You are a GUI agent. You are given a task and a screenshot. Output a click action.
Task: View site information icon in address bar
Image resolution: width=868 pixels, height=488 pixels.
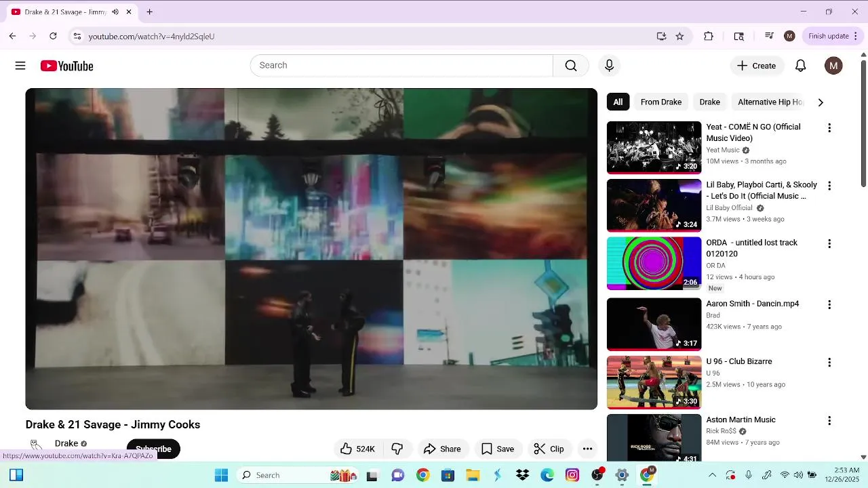[77, 36]
